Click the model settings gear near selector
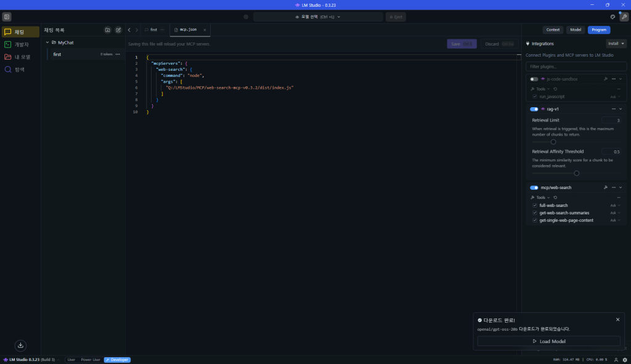Image resolution: width=631 pixels, height=364 pixels. click(x=246, y=17)
